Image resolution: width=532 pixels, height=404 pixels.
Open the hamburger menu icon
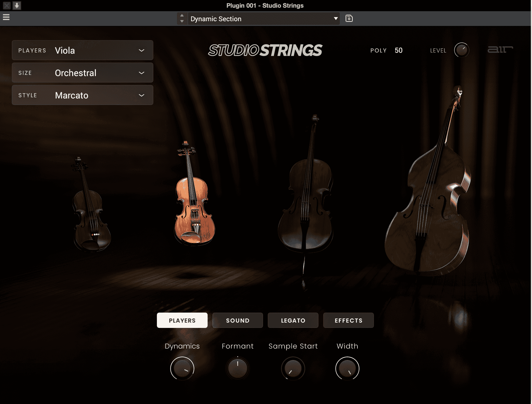pyautogui.click(x=6, y=17)
